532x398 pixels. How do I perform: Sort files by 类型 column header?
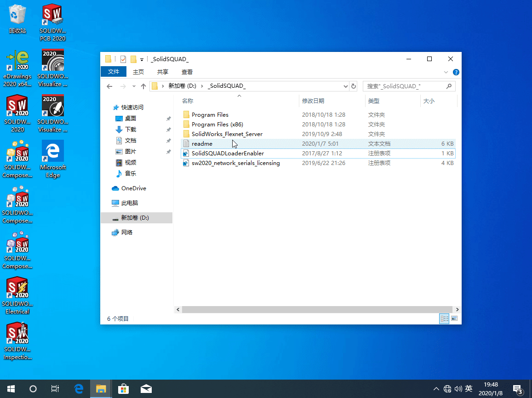click(393, 101)
